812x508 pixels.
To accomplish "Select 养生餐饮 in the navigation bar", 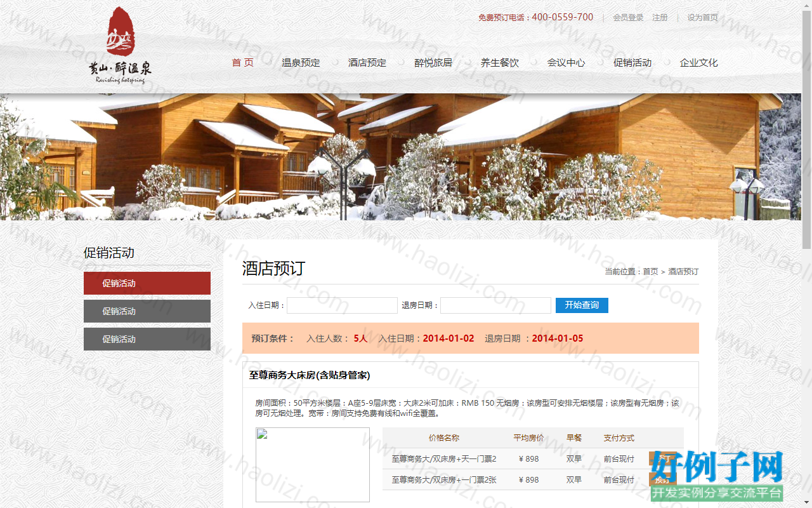I will point(500,63).
